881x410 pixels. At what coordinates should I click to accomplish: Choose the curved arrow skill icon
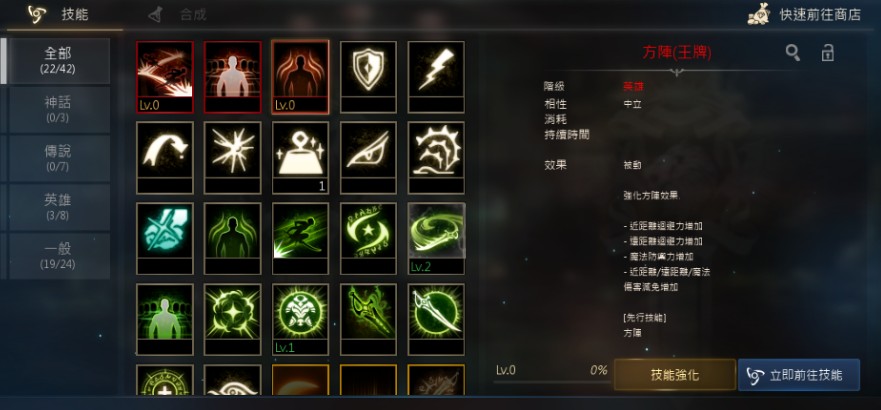[x=165, y=158]
